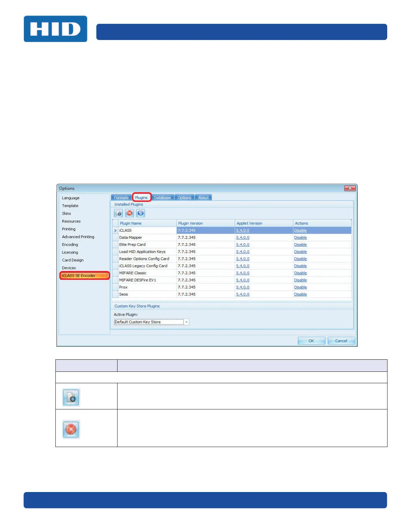This screenshot has height=532, width=411.
Task: Open the Licensing category
Action: 70,252
